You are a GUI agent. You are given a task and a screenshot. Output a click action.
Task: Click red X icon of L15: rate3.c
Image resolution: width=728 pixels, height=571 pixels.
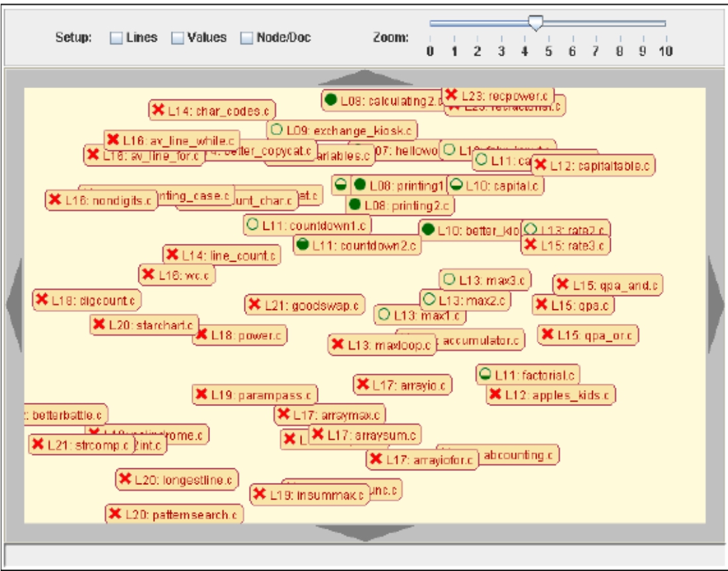point(531,244)
